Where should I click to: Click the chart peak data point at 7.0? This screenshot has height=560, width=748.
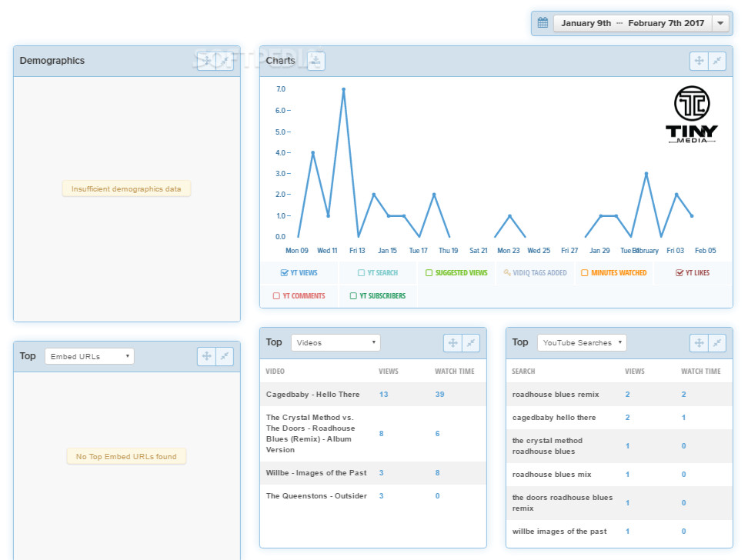pyautogui.click(x=343, y=89)
